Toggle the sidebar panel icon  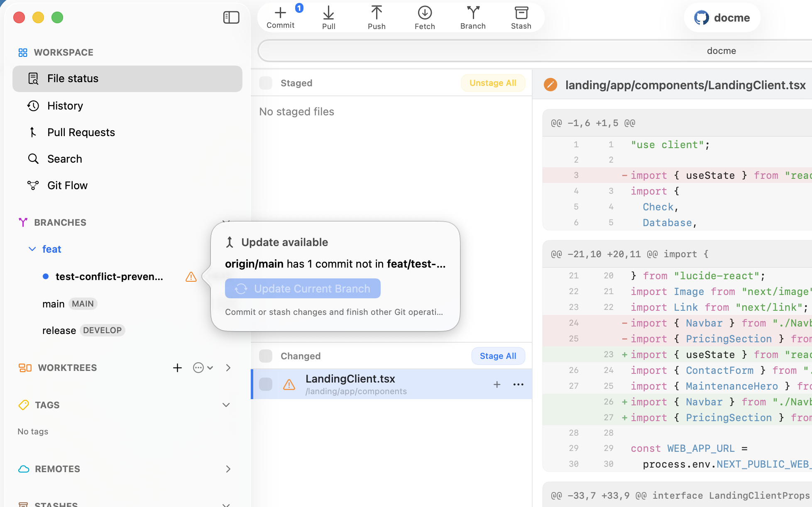click(x=231, y=17)
